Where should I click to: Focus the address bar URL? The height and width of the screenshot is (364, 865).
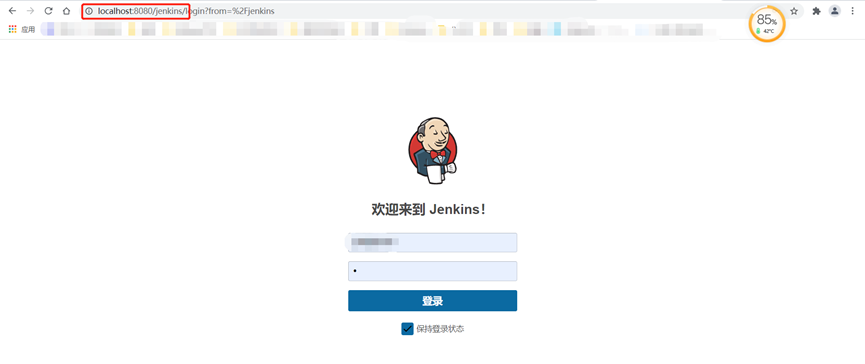(x=185, y=11)
